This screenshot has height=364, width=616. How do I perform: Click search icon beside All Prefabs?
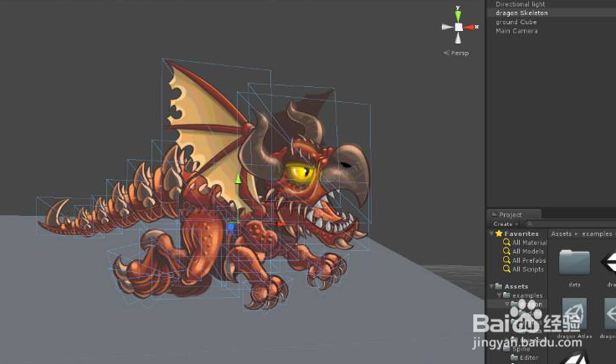click(x=507, y=260)
